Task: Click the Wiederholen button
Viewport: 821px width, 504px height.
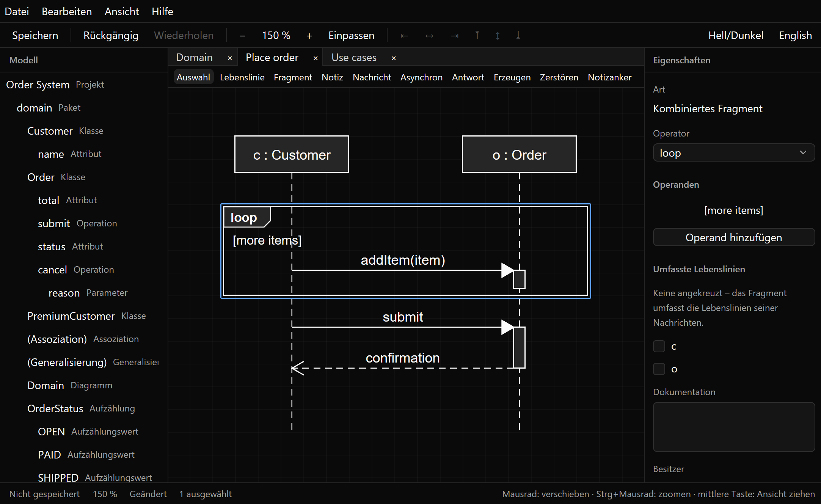Action: pyautogui.click(x=184, y=36)
